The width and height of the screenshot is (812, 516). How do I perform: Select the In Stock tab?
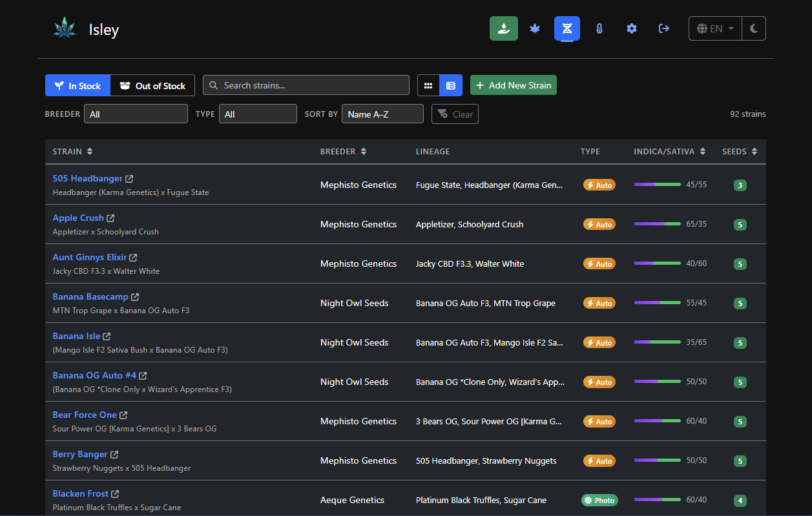(78, 85)
